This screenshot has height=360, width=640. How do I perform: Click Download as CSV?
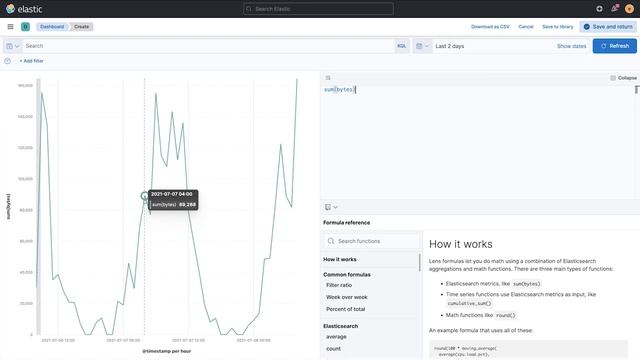pos(490,27)
